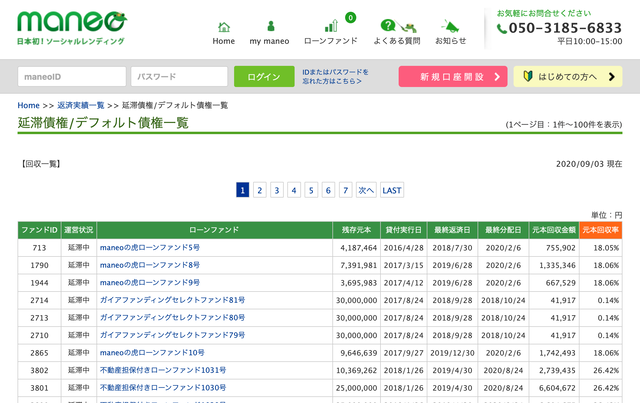Open the my maneo person icon

pyautogui.click(x=271, y=26)
